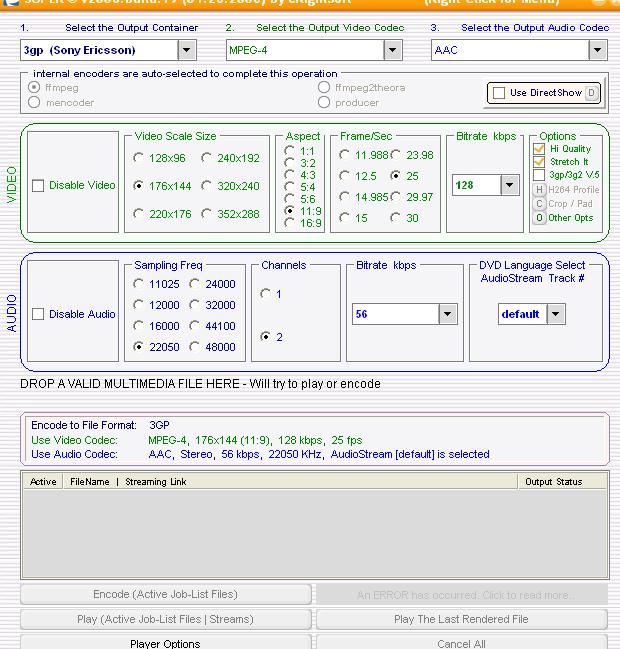
Task: Open the Output Audio Codec dropdown
Action: tap(598, 50)
